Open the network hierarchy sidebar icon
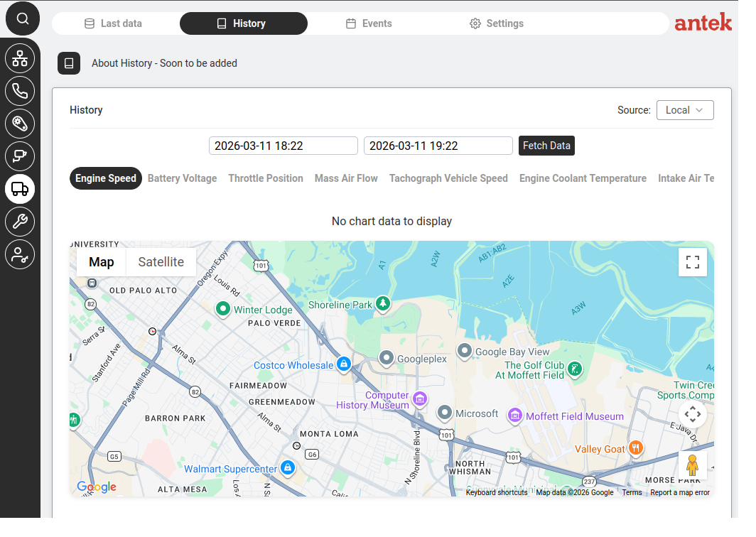 pyautogui.click(x=20, y=58)
